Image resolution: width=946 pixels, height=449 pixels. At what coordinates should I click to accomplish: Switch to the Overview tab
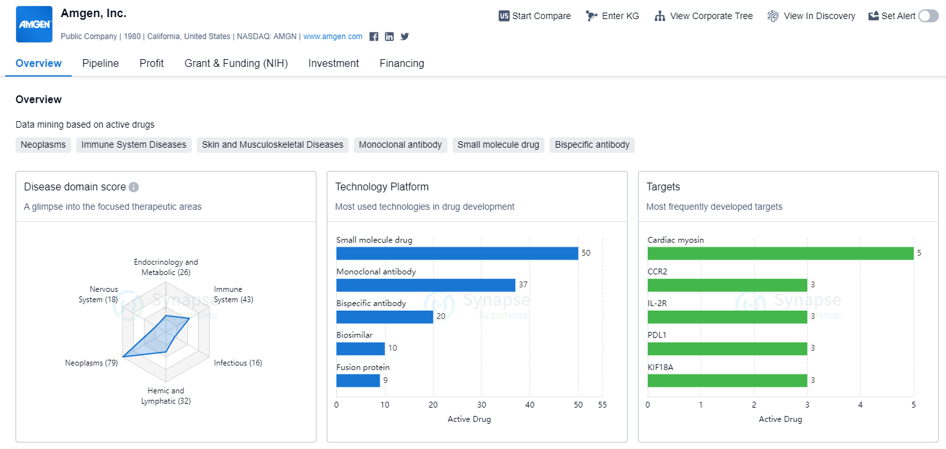coord(39,63)
